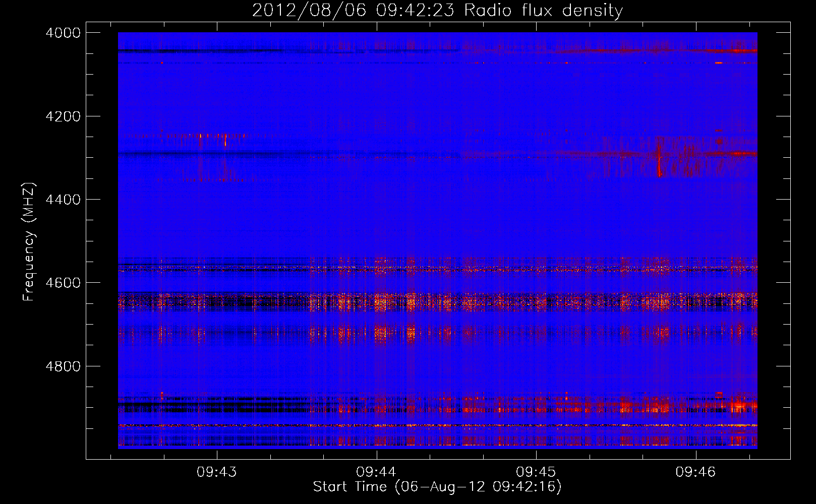The image size is (816, 504).
Task: Click the plot title '2012/08/06 09:42:23 Radio flux density'
Action: [437, 11]
